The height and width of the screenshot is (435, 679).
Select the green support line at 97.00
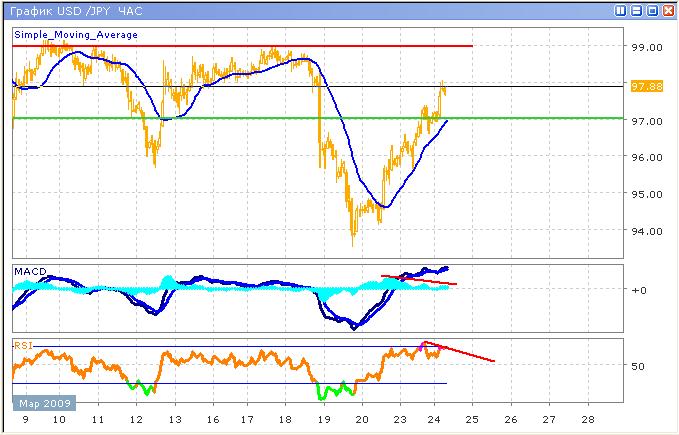[300, 118]
